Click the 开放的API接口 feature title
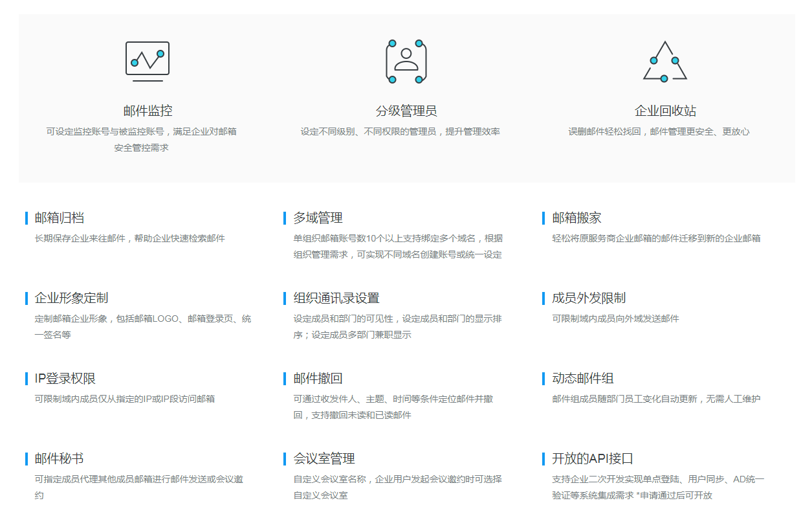The width and height of the screenshot is (812, 527). [593, 458]
